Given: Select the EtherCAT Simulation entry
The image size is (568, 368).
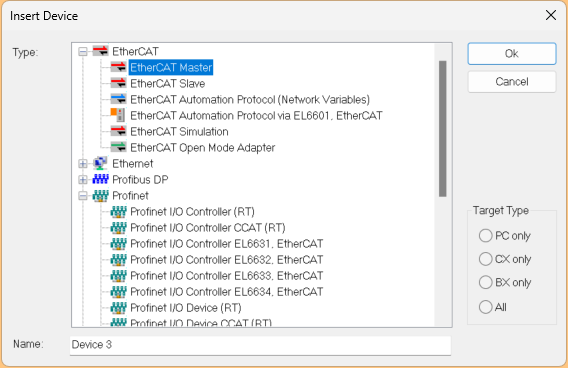Looking at the screenshot, I should click(179, 131).
